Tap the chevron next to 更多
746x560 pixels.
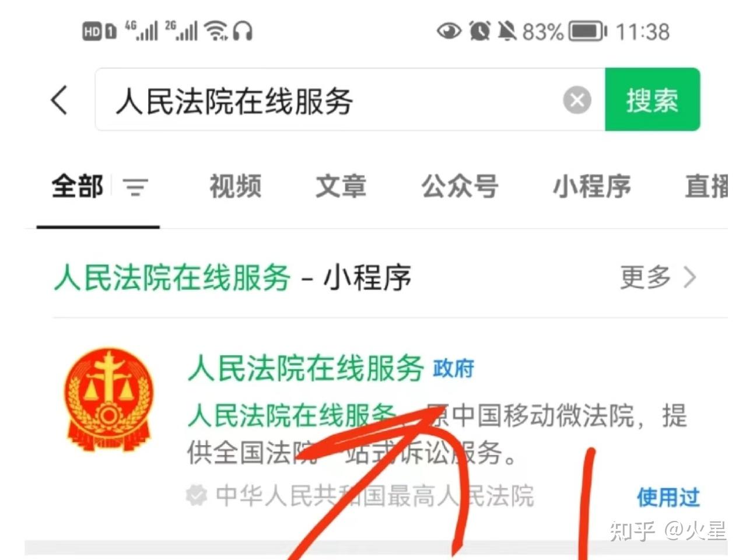click(690, 277)
